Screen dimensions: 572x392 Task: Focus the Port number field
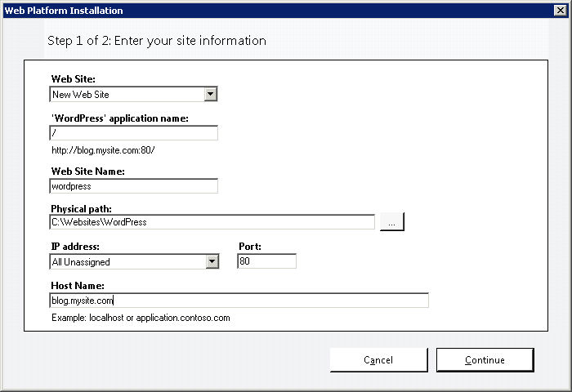(266, 261)
